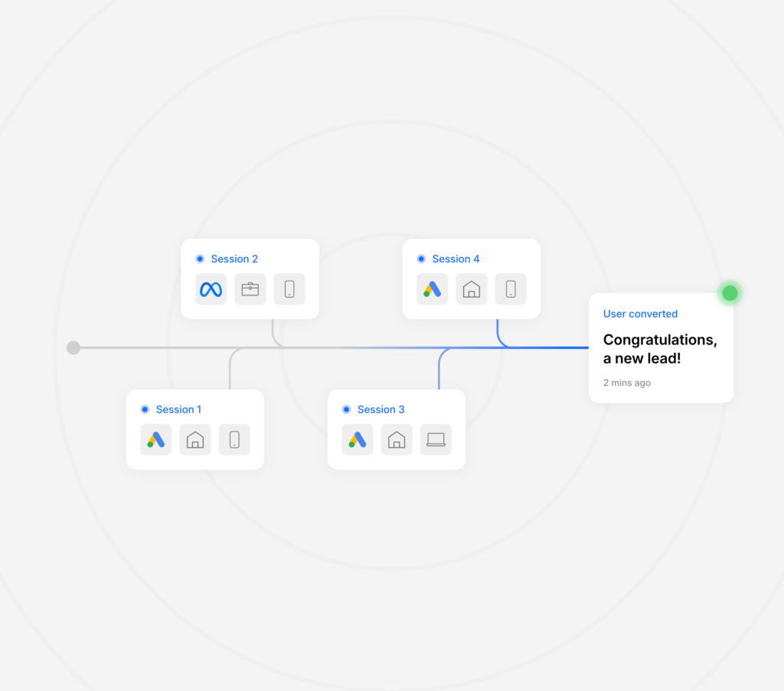Click the gray timeline start point
The width and height of the screenshot is (784, 691).
tap(73, 348)
